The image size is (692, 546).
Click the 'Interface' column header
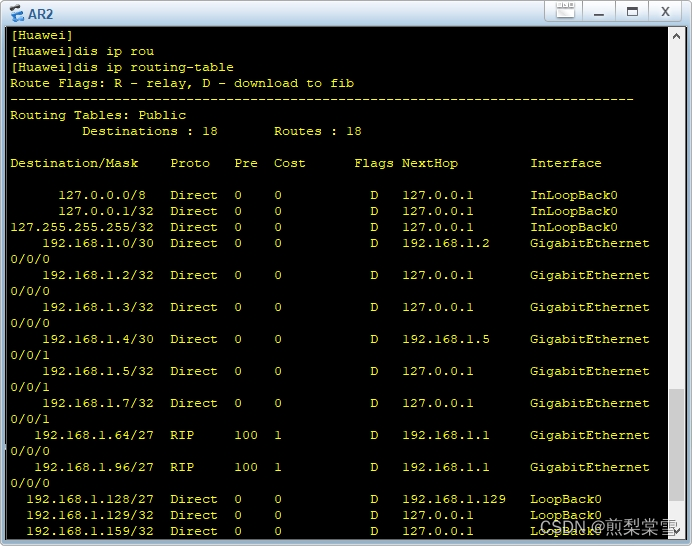click(565, 163)
